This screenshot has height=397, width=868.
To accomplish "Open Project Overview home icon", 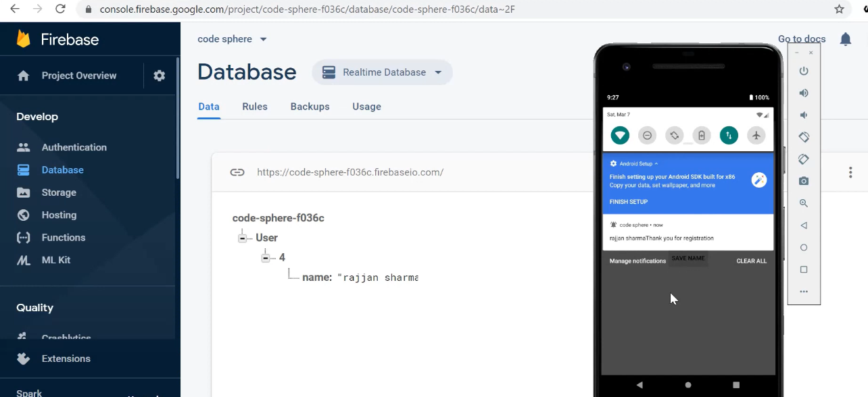I will [x=24, y=76].
